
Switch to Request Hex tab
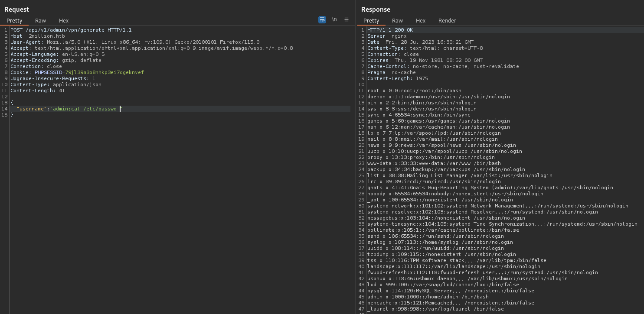(x=64, y=21)
